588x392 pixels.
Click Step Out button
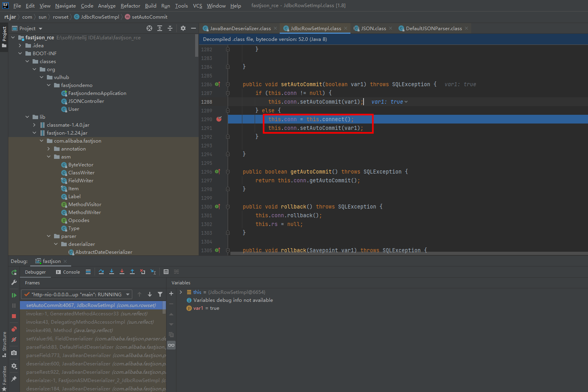[132, 272]
